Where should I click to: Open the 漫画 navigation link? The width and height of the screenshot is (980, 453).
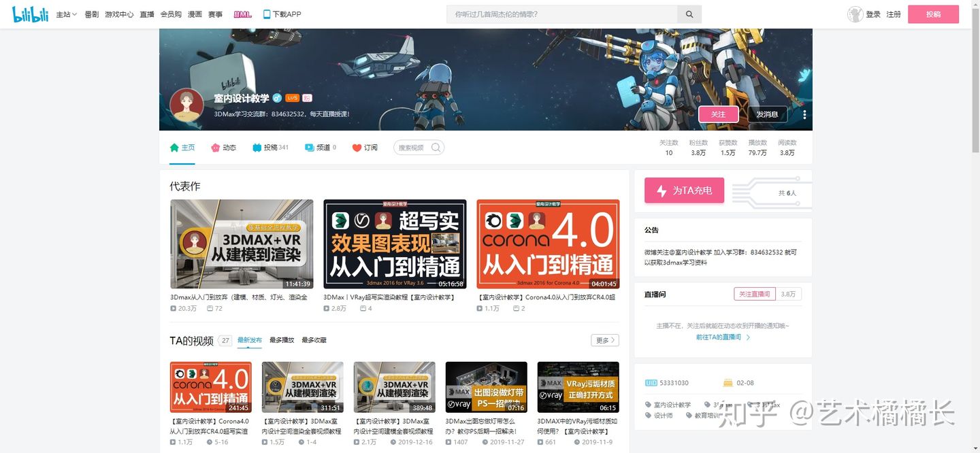pos(195,14)
